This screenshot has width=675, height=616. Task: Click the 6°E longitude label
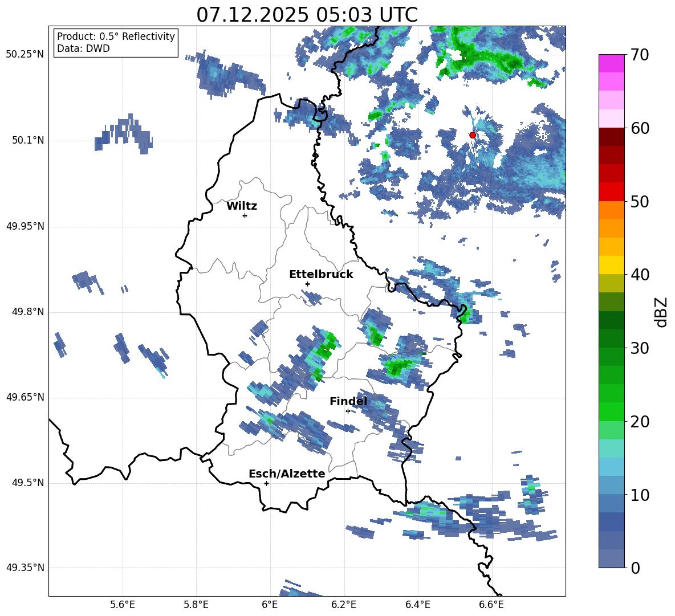click(x=270, y=605)
